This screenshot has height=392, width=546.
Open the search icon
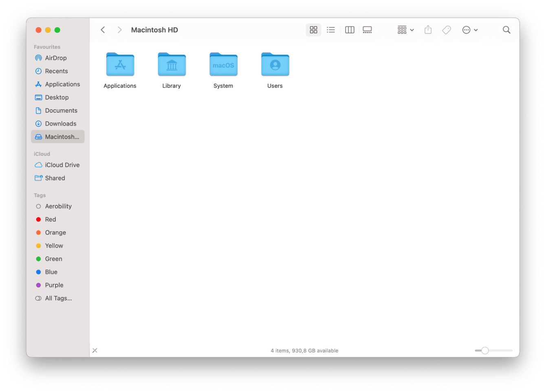point(506,30)
